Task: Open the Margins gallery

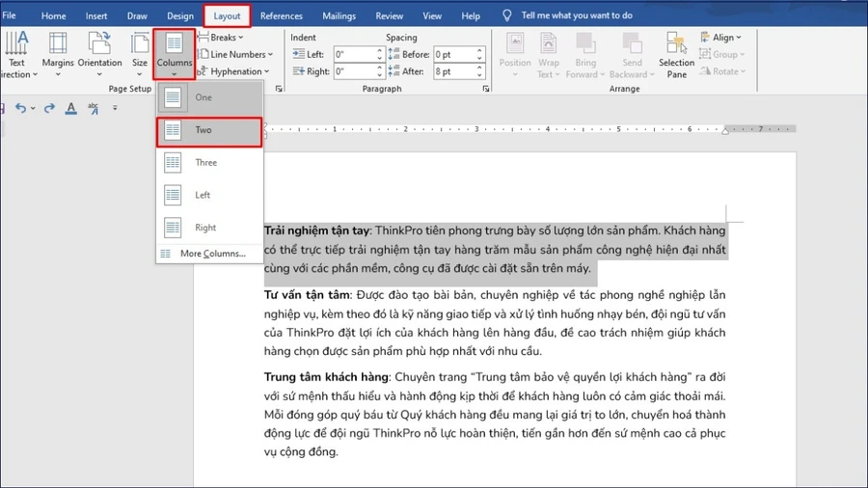Action: pyautogui.click(x=58, y=54)
